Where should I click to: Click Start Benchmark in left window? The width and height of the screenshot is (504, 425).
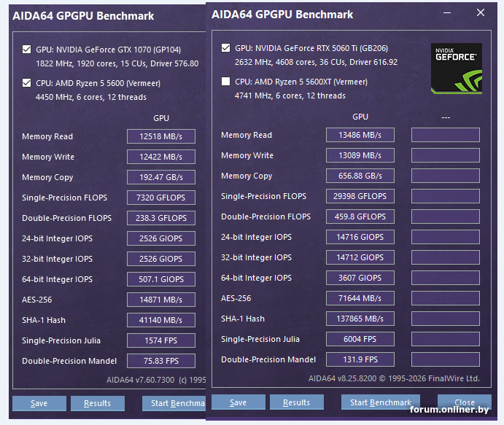174,403
